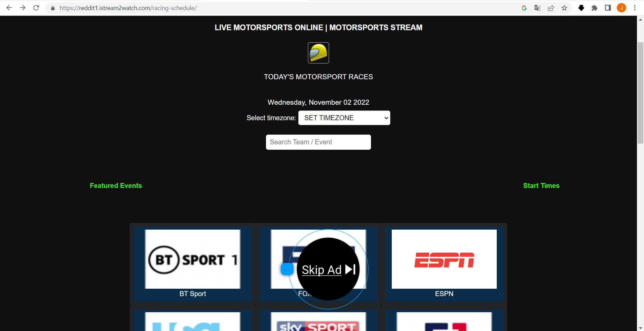Open the orange J profile avatar
The image size is (644, 331).
[622, 8]
